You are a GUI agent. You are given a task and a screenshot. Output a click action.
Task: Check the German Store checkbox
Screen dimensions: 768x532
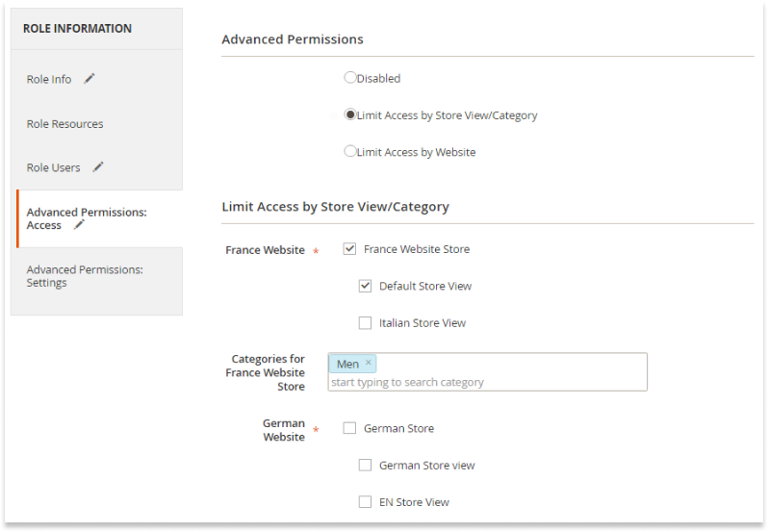point(349,428)
